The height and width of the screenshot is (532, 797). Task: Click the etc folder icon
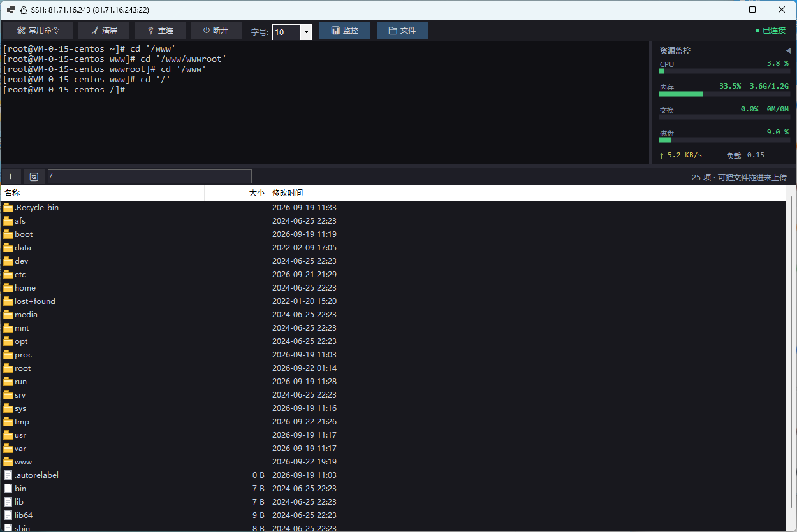point(8,275)
